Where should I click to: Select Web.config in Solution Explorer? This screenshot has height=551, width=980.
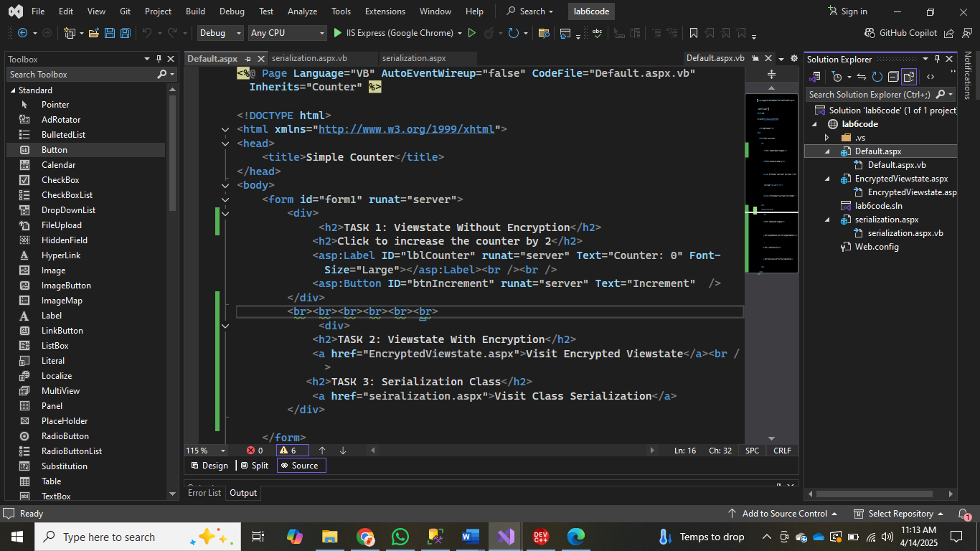[877, 247]
